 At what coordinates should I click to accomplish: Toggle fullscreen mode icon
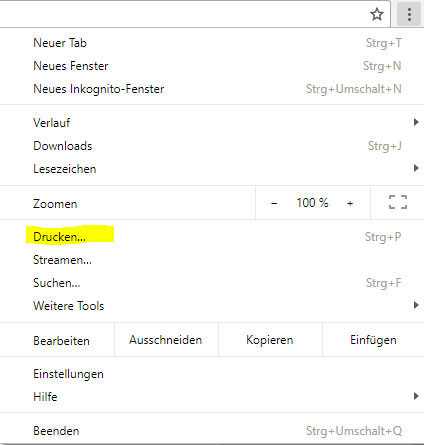tap(398, 202)
